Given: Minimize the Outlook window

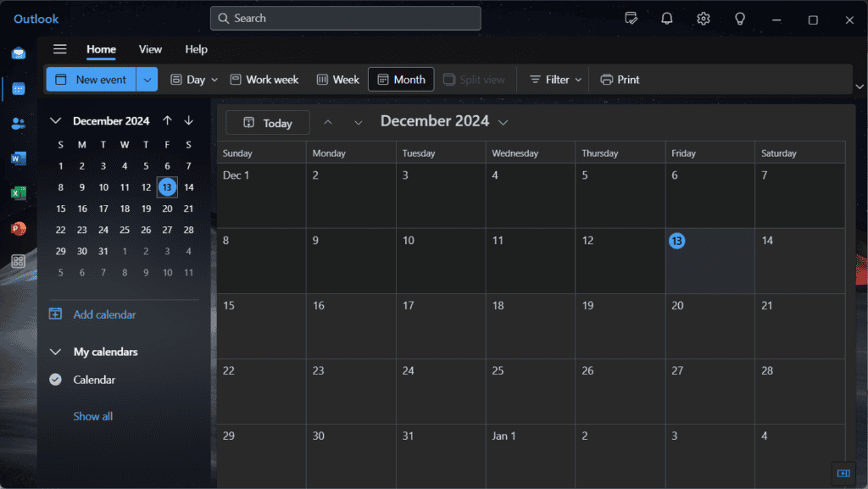Looking at the screenshot, I should (x=776, y=19).
